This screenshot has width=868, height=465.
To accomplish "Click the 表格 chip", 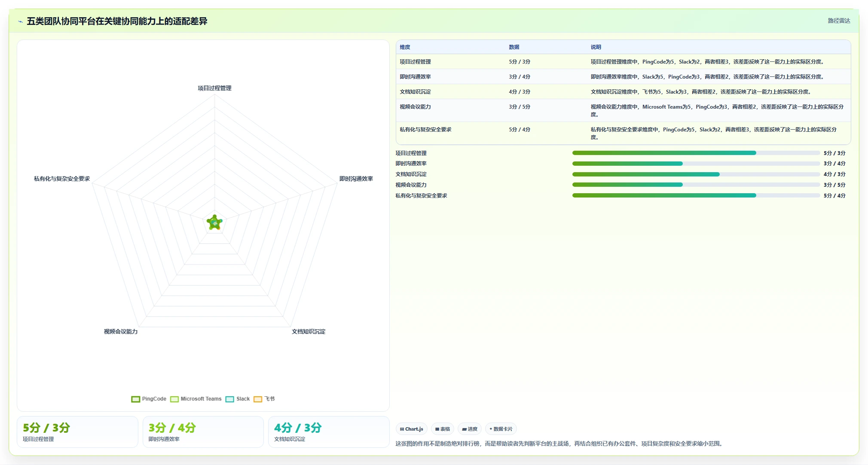I will [x=443, y=429].
